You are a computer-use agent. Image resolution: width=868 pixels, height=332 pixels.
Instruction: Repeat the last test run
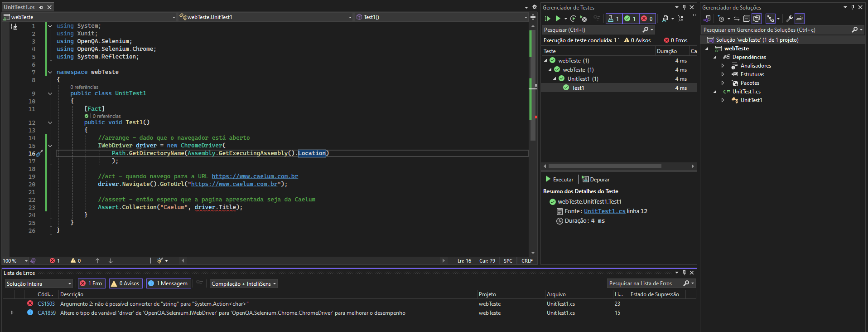coord(573,19)
